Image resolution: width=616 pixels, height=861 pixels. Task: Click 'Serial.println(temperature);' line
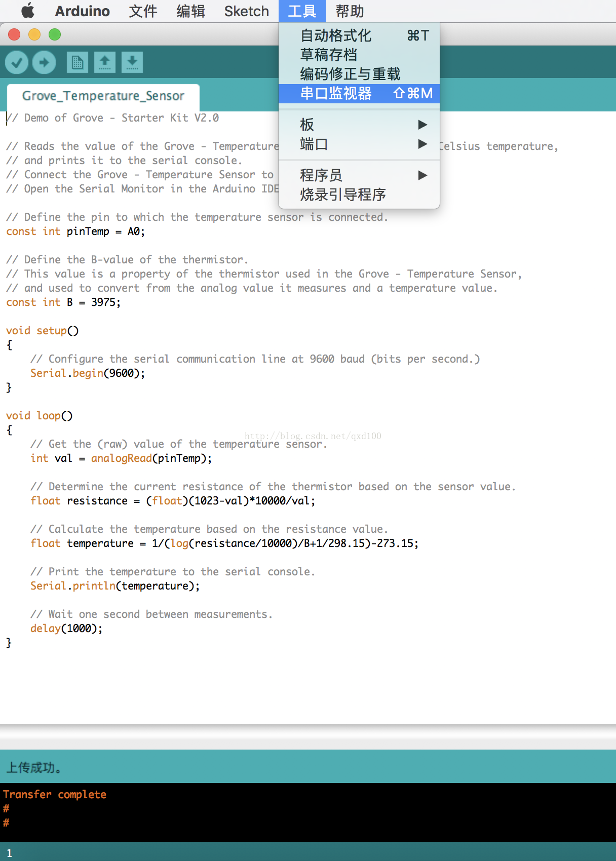[x=115, y=586]
